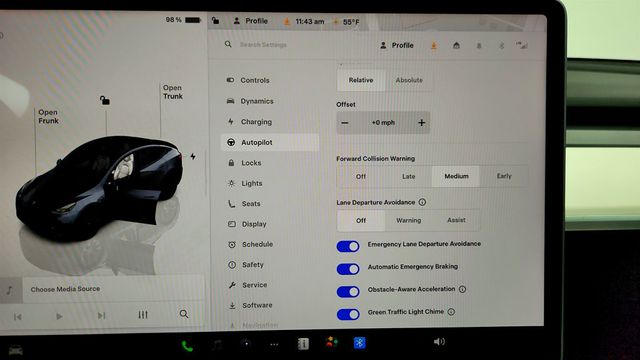
Task: Open the audio equalizer icon
Action: point(143,315)
